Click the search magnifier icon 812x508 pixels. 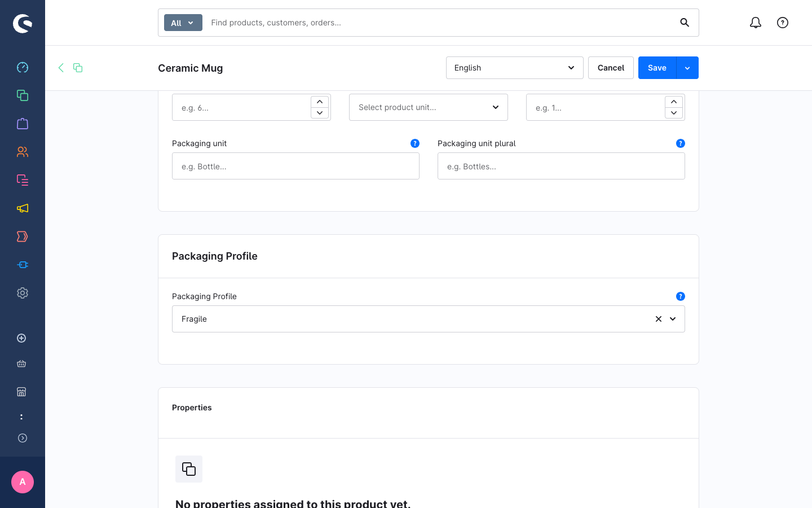coord(685,23)
